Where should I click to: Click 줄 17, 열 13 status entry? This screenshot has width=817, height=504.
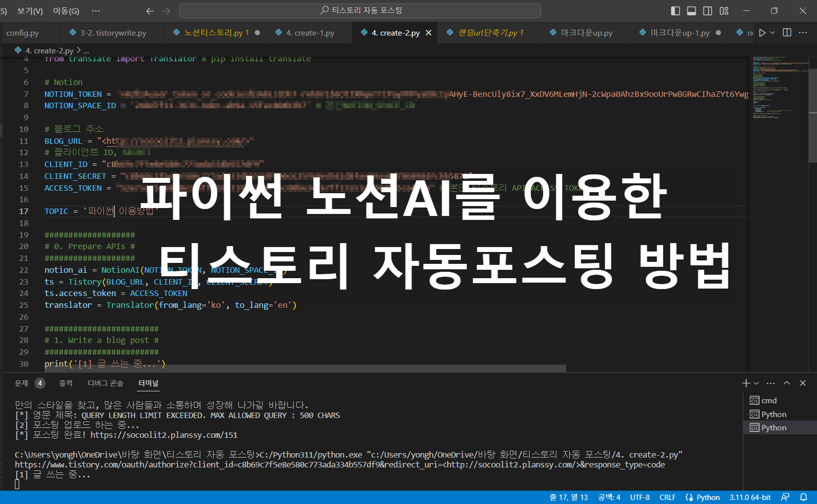[569, 497]
